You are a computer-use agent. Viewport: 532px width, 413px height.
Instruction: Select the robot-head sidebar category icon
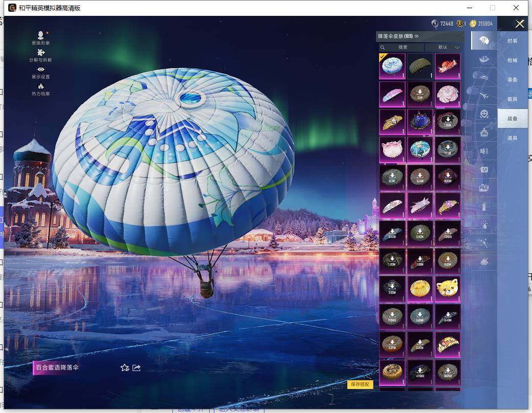coord(484,133)
